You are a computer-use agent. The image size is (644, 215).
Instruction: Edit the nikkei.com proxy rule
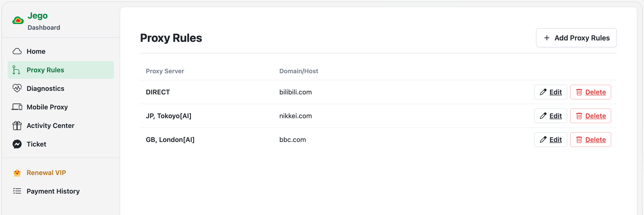550,116
